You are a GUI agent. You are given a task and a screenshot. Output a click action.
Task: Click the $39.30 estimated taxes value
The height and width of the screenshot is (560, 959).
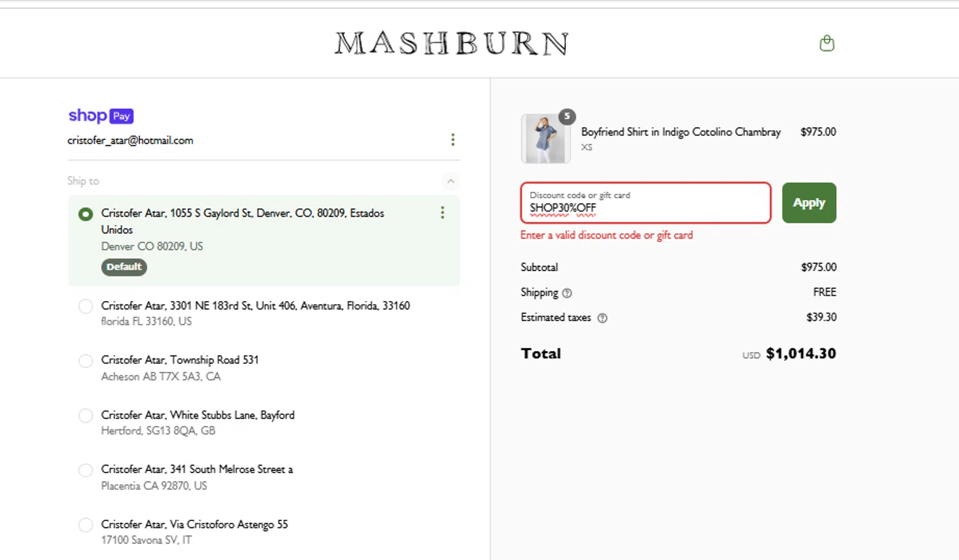point(822,317)
